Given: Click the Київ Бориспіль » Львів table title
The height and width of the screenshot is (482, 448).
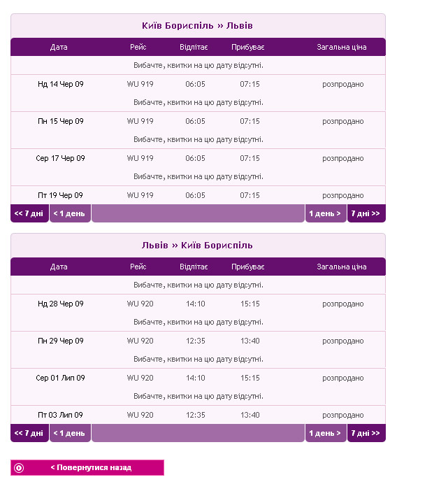Looking at the screenshot, I should pos(197,26).
